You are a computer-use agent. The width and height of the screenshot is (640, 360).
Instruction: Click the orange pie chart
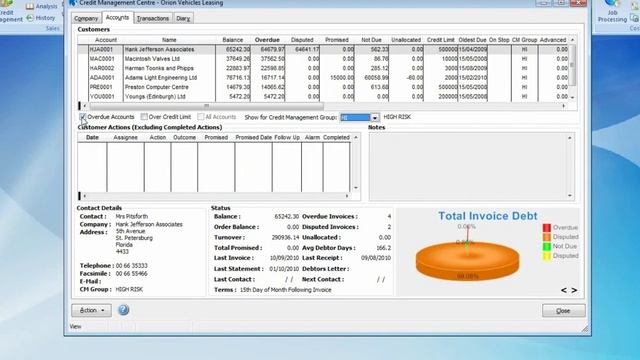[x=467, y=260]
